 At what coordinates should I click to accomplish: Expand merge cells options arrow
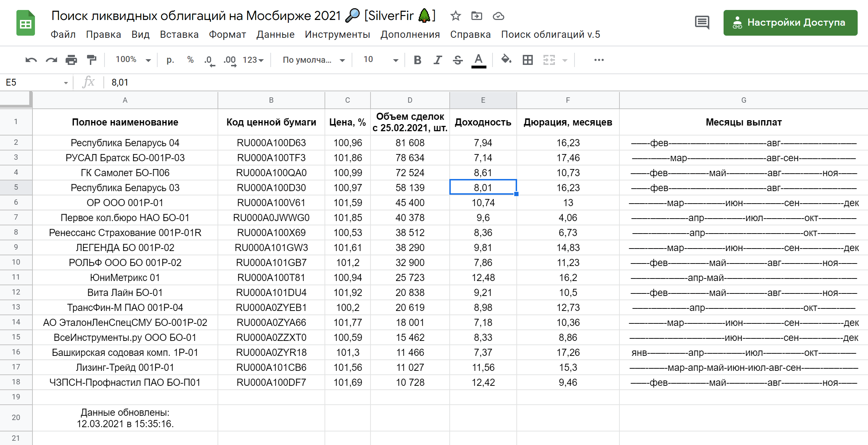pyautogui.click(x=565, y=60)
